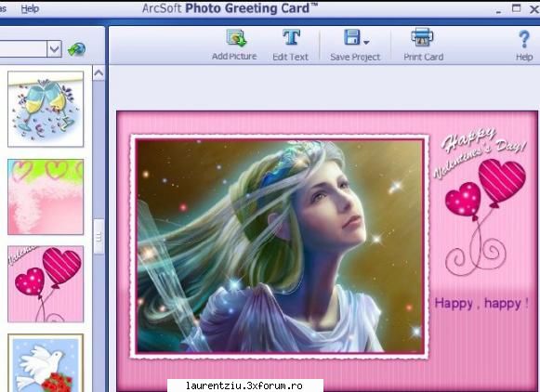Select the pink hearts border template
540x392 pixels.
pos(46,197)
